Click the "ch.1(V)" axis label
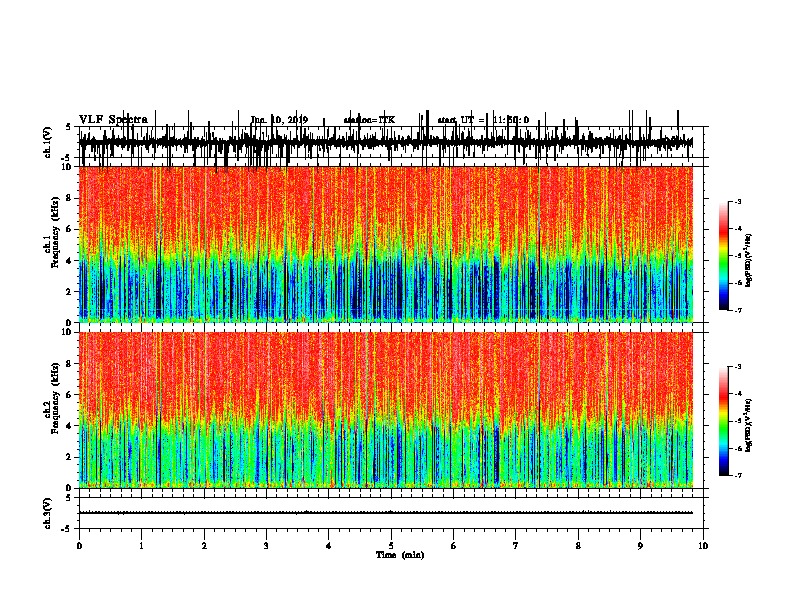The image size is (792, 612). point(48,142)
